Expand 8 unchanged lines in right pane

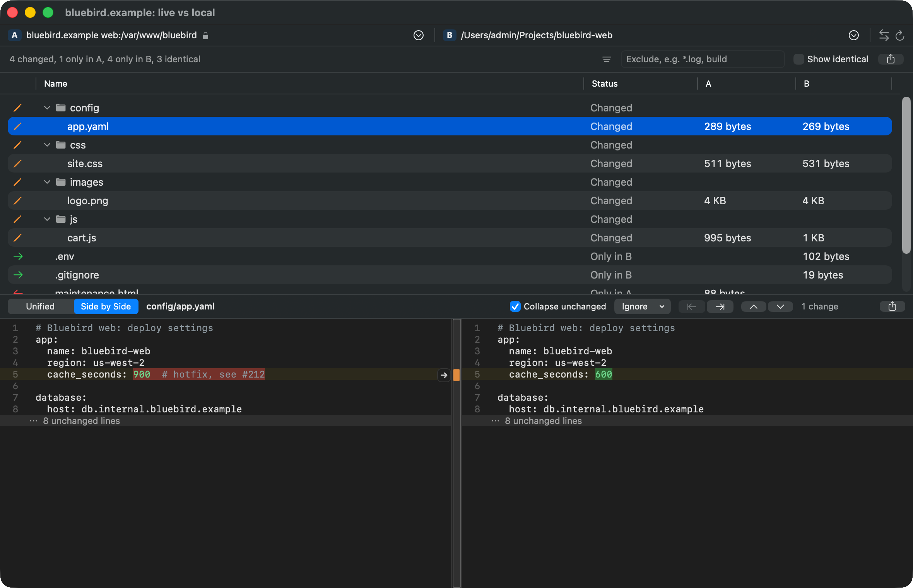point(687,421)
